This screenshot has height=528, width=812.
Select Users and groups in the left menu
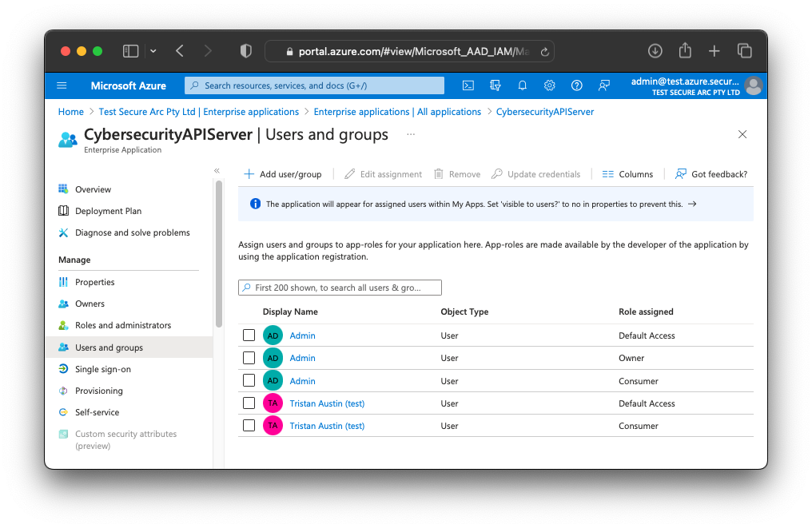tap(129, 347)
